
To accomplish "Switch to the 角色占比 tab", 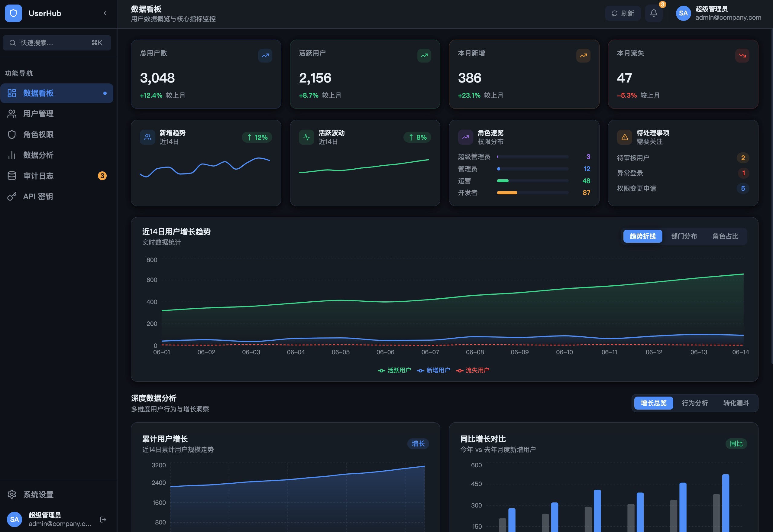I will (x=725, y=236).
